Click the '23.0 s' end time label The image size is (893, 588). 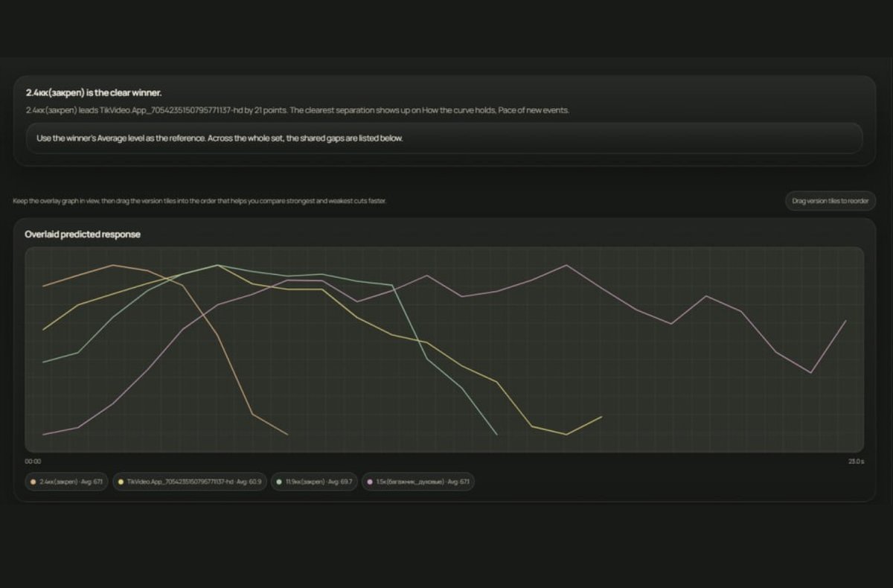click(x=856, y=461)
